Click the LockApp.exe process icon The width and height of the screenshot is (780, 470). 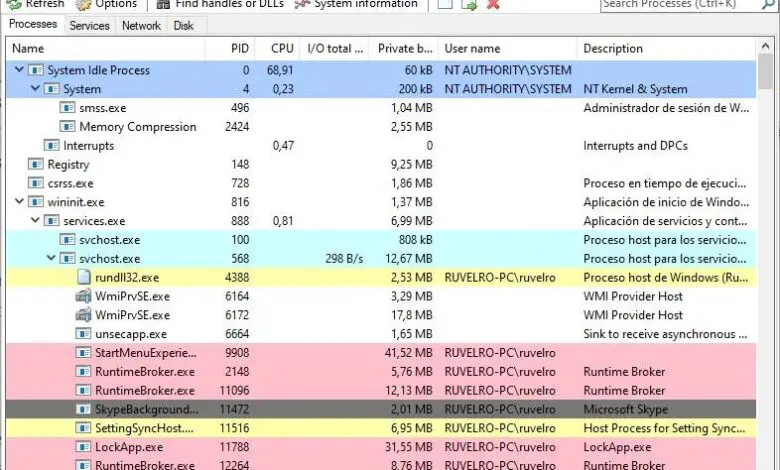pyautogui.click(x=83, y=447)
